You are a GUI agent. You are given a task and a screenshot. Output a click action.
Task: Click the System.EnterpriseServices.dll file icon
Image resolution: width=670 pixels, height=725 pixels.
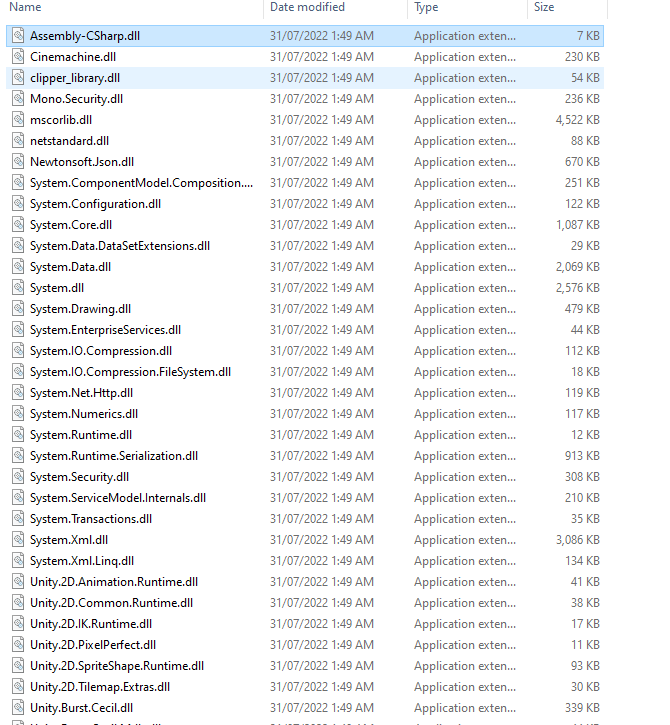[x=18, y=330]
